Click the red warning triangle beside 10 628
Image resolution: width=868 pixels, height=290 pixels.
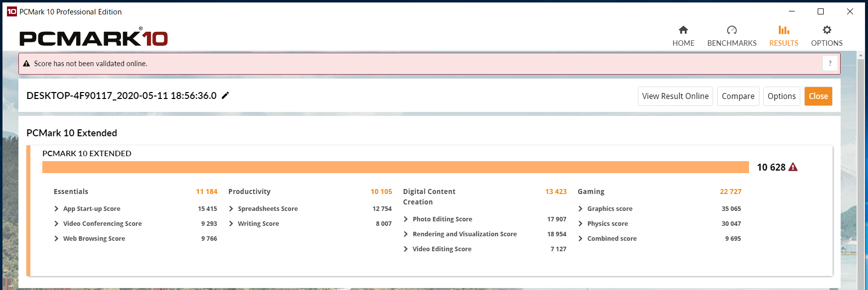(x=793, y=167)
